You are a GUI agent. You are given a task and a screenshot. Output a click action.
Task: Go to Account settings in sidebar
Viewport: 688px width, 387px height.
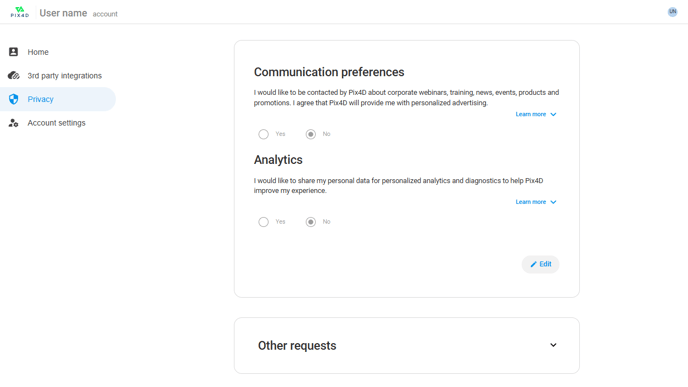coord(58,123)
